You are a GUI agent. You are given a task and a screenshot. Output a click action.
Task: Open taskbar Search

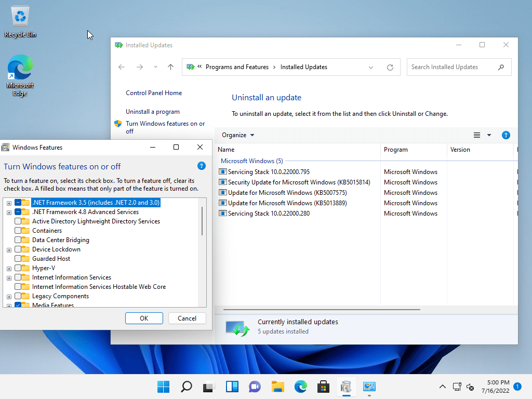(x=187, y=387)
